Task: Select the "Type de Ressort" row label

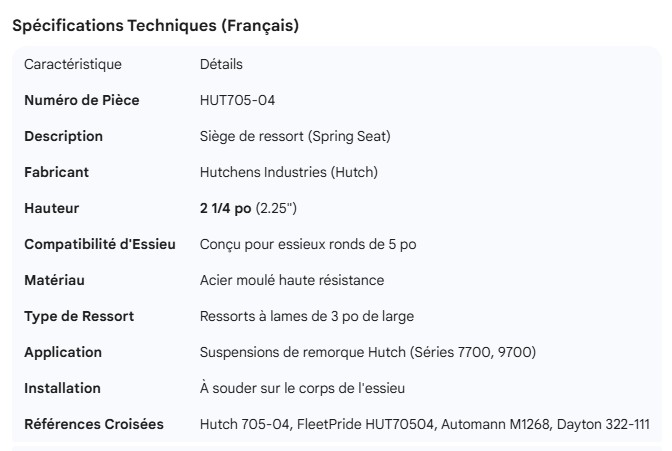Action: click(x=79, y=316)
